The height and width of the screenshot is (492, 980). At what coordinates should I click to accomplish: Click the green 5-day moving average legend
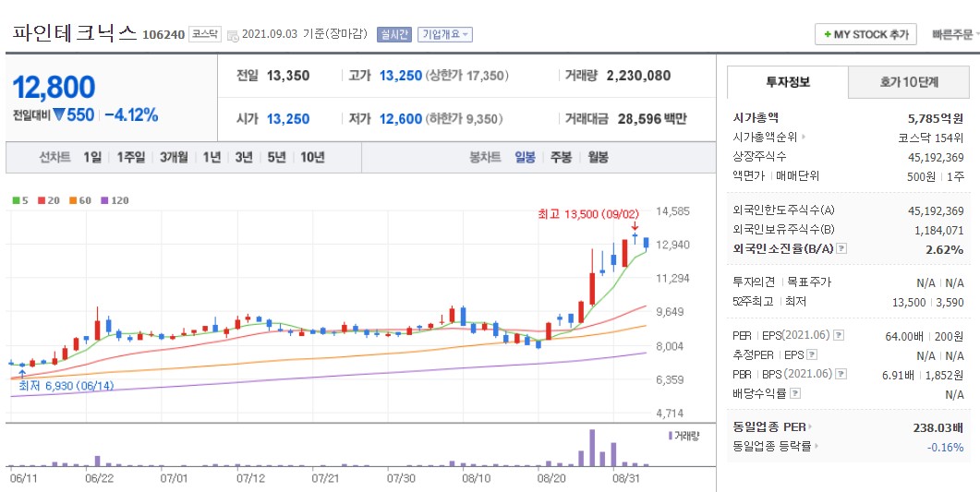pos(20,200)
